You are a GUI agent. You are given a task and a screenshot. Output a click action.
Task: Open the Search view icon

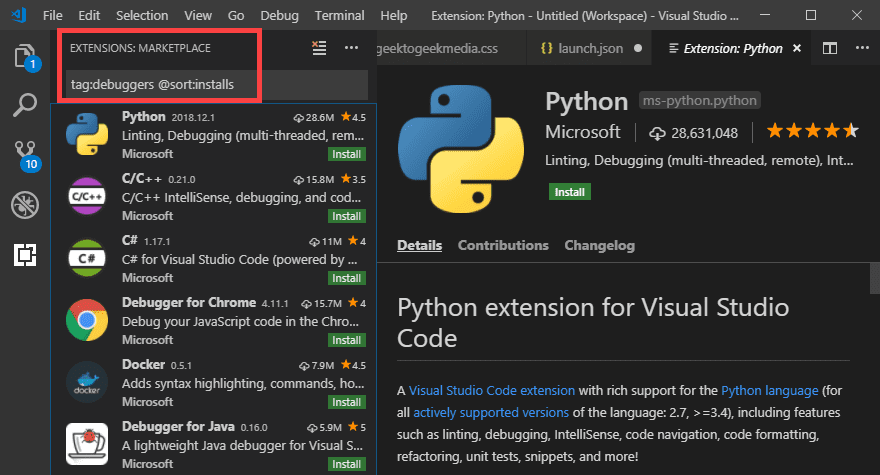(24, 104)
